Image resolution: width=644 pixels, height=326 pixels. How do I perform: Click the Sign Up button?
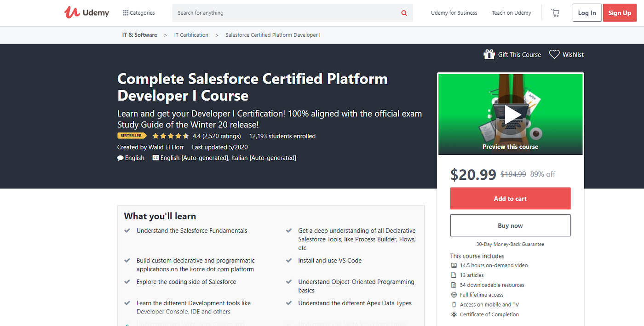(x=620, y=13)
